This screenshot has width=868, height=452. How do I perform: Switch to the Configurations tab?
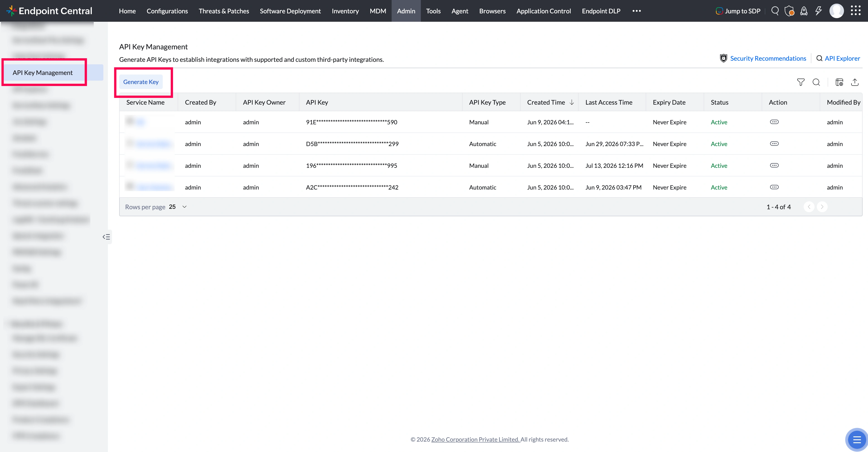(x=167, y=11)
